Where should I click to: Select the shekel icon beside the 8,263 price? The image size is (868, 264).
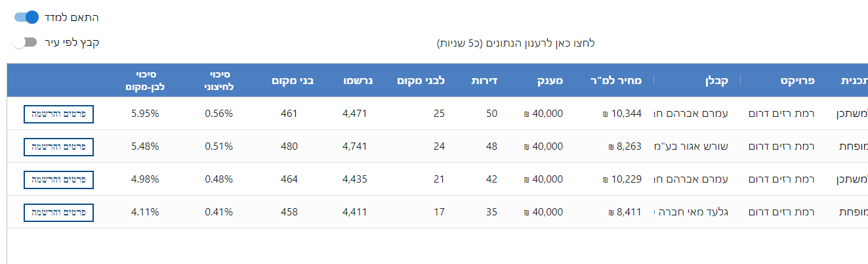click(611, 147)
